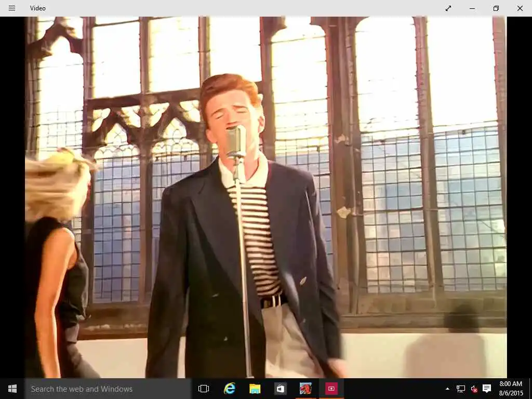
Task: Open the Windows Start menu
Action: tap(12, 389)
